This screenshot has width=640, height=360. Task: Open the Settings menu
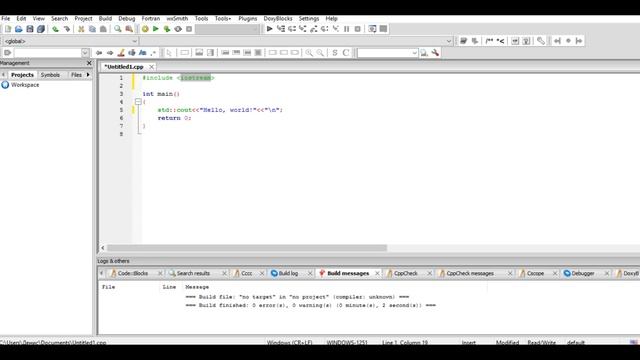point(309,19)
